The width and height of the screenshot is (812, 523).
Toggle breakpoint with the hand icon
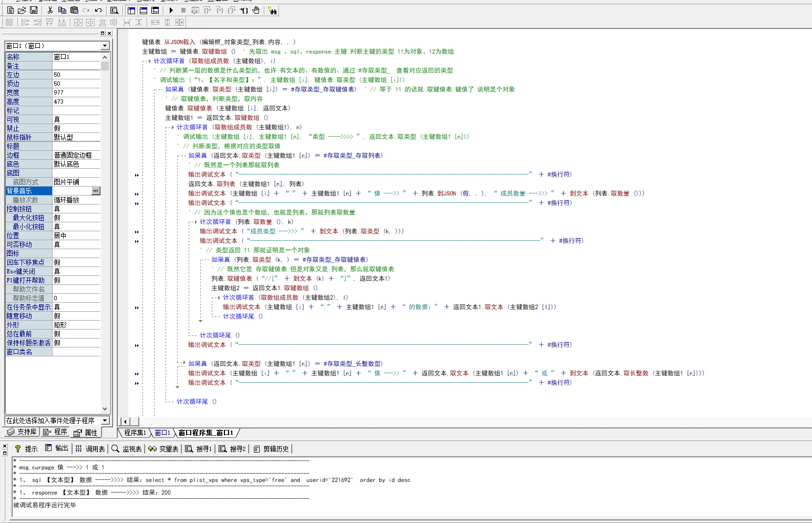256,10
